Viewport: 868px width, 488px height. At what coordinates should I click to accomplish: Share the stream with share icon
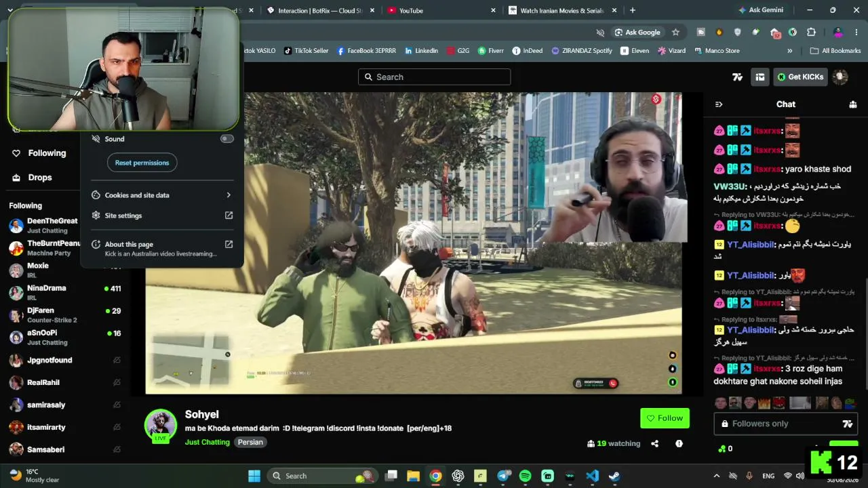654,444
